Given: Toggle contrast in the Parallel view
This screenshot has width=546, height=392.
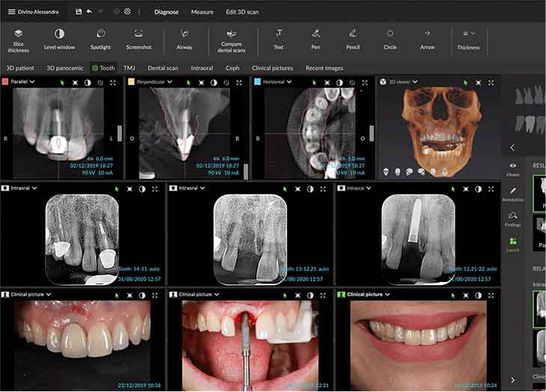Looking at the screenshot, I should pos(88,82).
